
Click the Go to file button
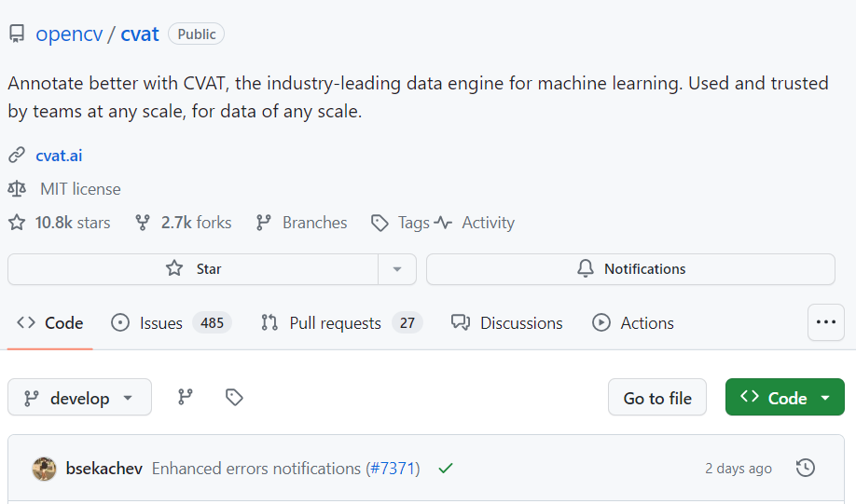(657, 397)
